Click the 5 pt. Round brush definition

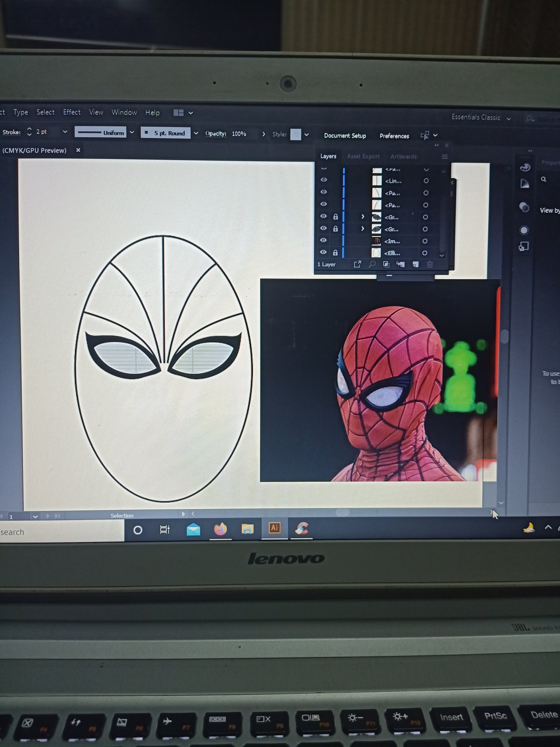point(166,133)
